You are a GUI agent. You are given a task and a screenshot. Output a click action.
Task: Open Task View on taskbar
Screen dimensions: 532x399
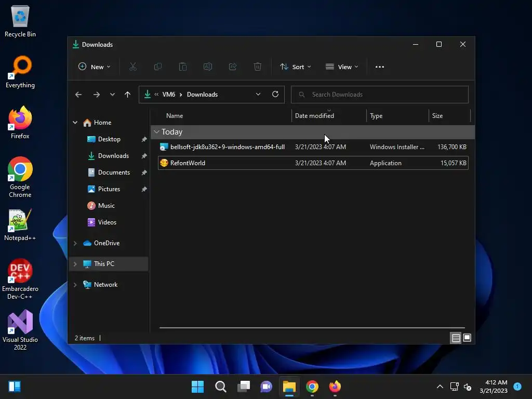pyautogui.click(x=243, y=387)
